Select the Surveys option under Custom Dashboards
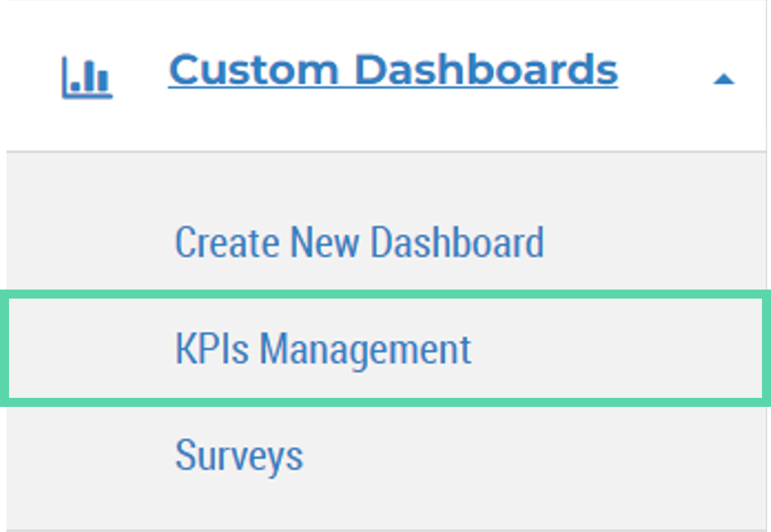Image resolution: width=771 pixels, height=532 pixels. (x=239, y=455)
